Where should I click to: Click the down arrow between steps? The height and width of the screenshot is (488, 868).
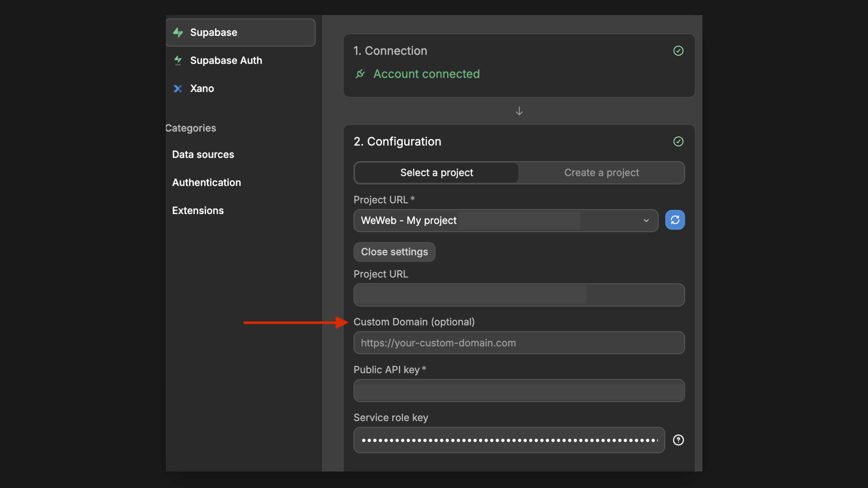pos(519,111)
